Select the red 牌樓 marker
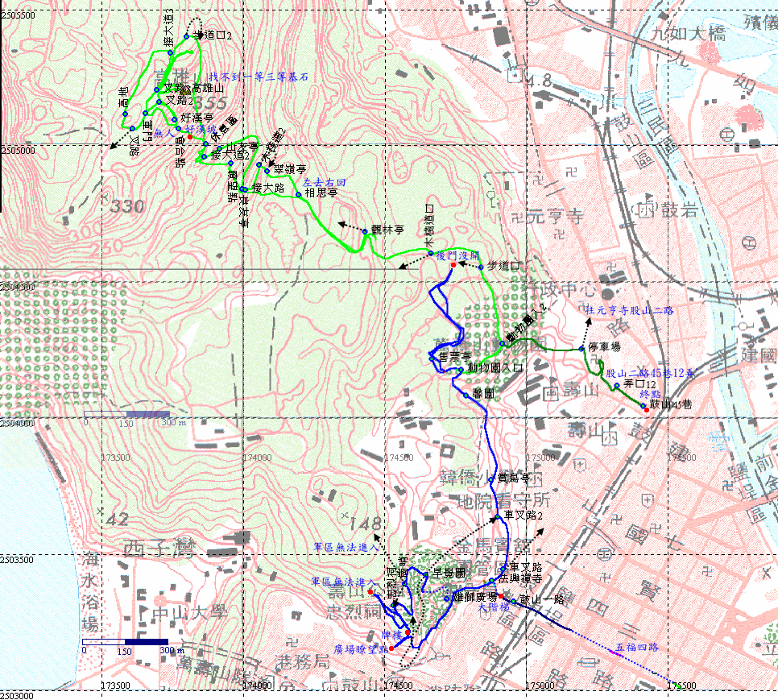Image resolution: width=778 pixels, height=700 pixels. tap(408, 633)
